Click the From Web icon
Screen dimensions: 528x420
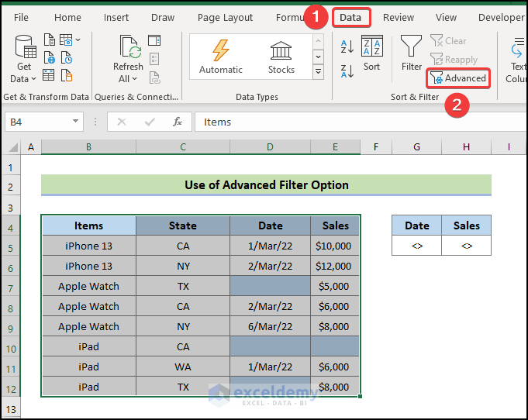point(49,57)
